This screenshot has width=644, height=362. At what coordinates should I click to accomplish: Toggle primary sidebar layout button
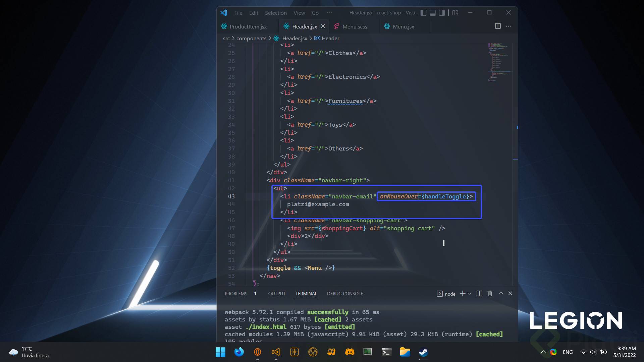[x=424, y=13]
